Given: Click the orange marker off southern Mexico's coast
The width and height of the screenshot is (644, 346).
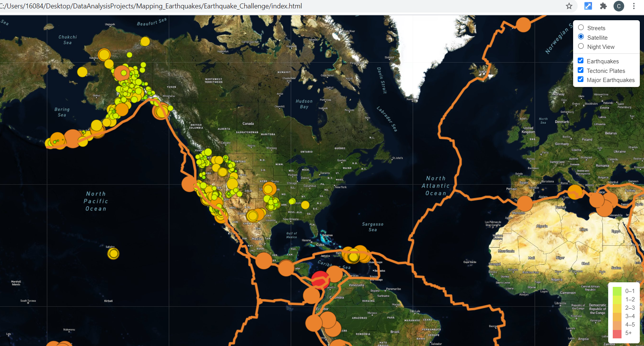Looking at the screenshot, I should tap(264, 261).
